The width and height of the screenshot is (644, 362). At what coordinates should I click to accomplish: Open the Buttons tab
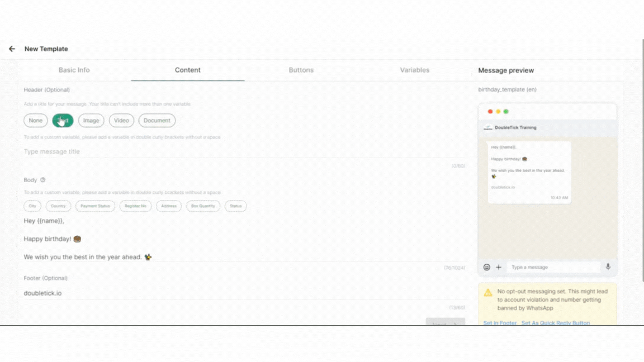tap(301, 70)
